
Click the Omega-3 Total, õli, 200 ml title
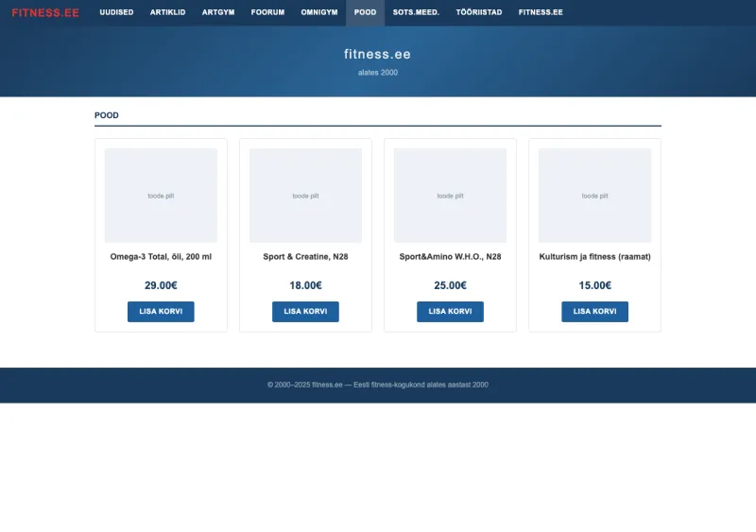point(161,257)
